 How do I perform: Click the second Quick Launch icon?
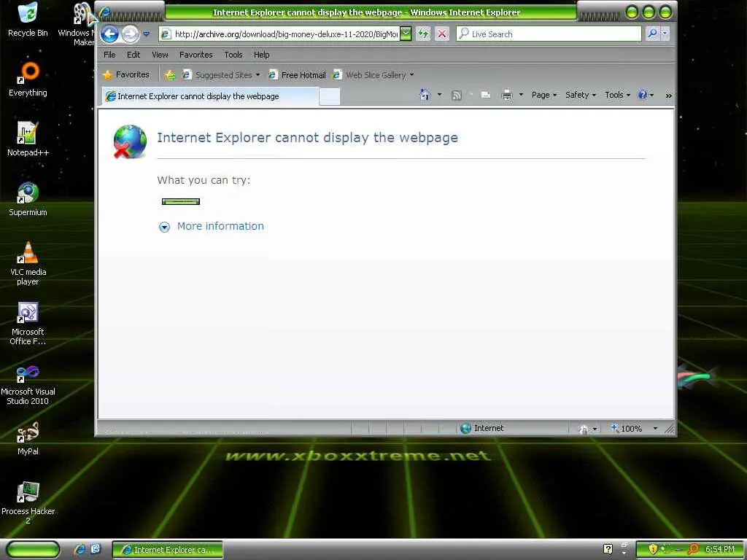click(x=96, y=549)
